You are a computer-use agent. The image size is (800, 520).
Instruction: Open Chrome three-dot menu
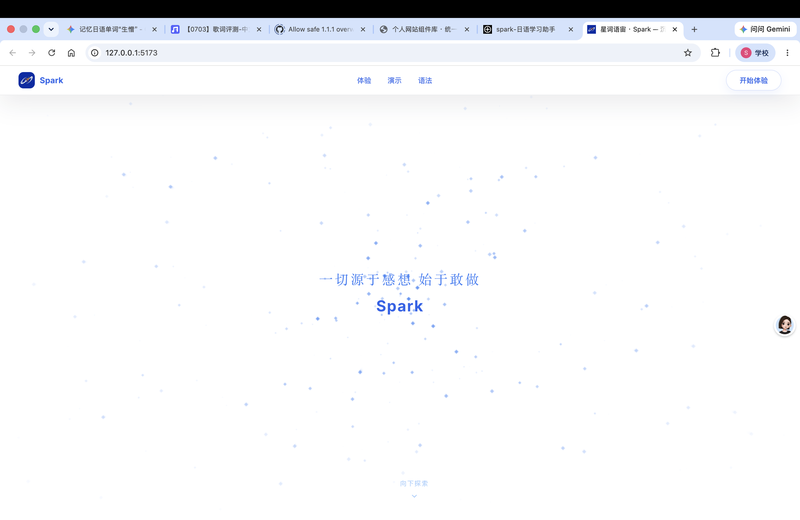pos(787,53)
